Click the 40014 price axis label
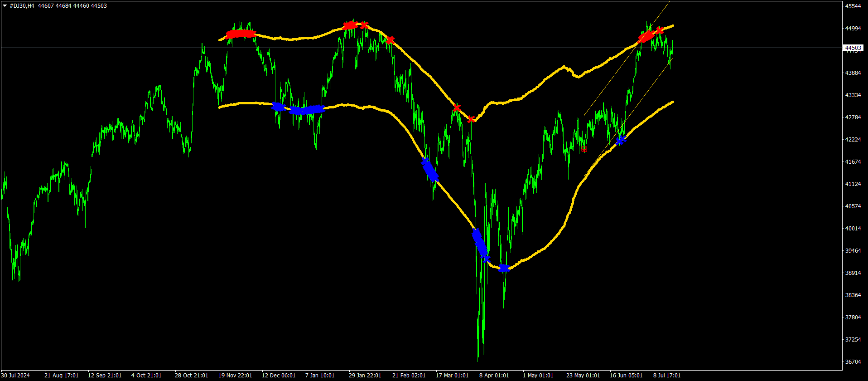The height and width of the screenshot is (381, 868). (x=853, y=229)
